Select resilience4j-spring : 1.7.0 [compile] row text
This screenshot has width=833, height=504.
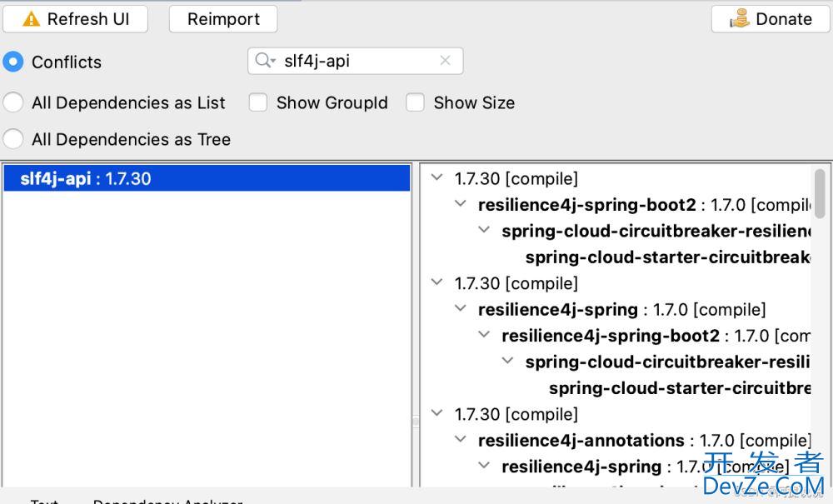coord(621,310)
